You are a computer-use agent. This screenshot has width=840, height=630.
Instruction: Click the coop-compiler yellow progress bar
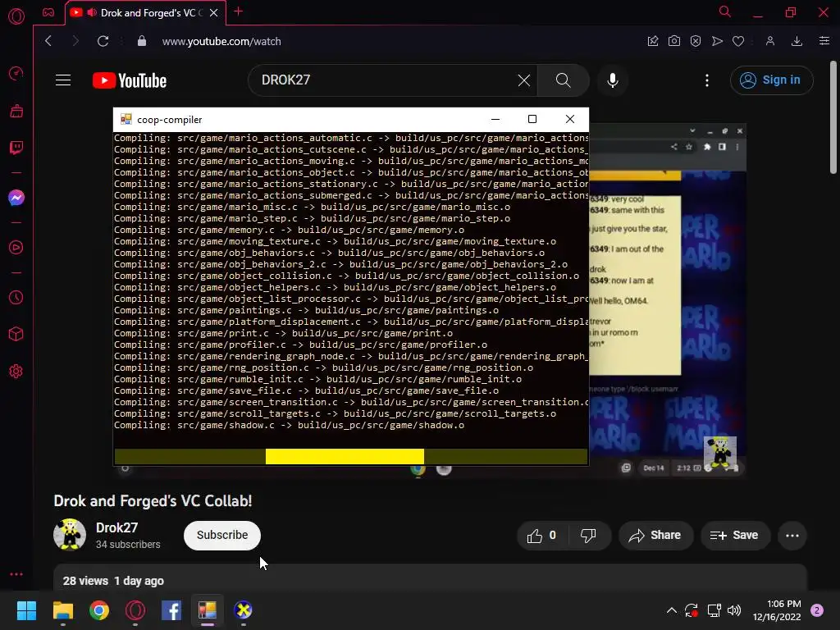click(345, 456)
